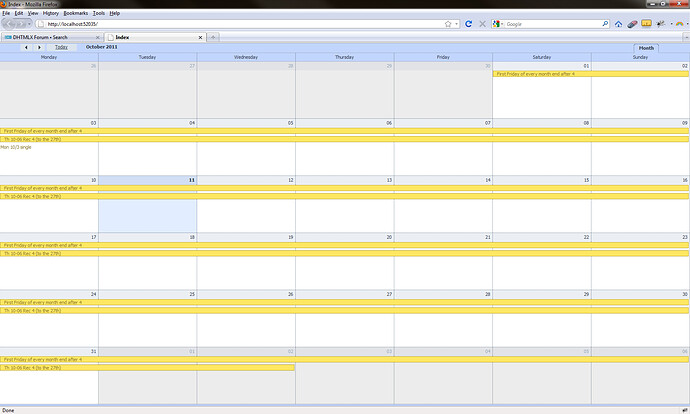
Task: Open 'First Friday' event bar in week of 10
Action: pos(345,188)
